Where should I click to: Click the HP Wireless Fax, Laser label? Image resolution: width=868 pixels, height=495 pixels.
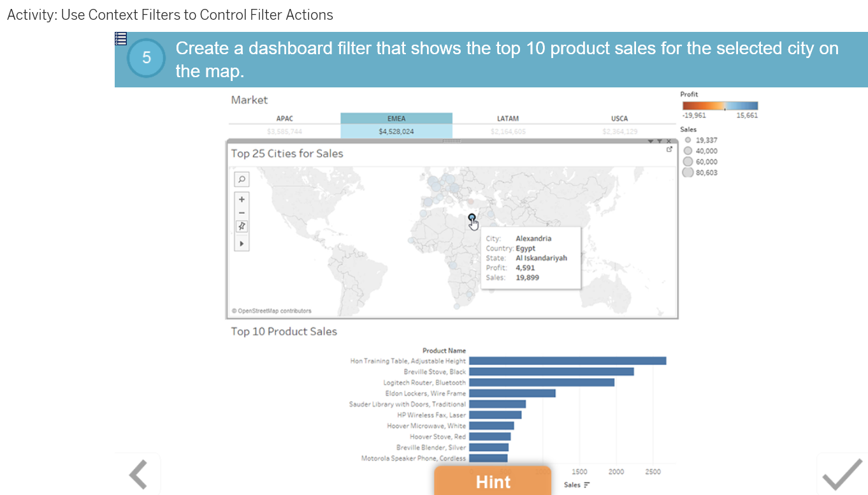(x=431, y=415)
